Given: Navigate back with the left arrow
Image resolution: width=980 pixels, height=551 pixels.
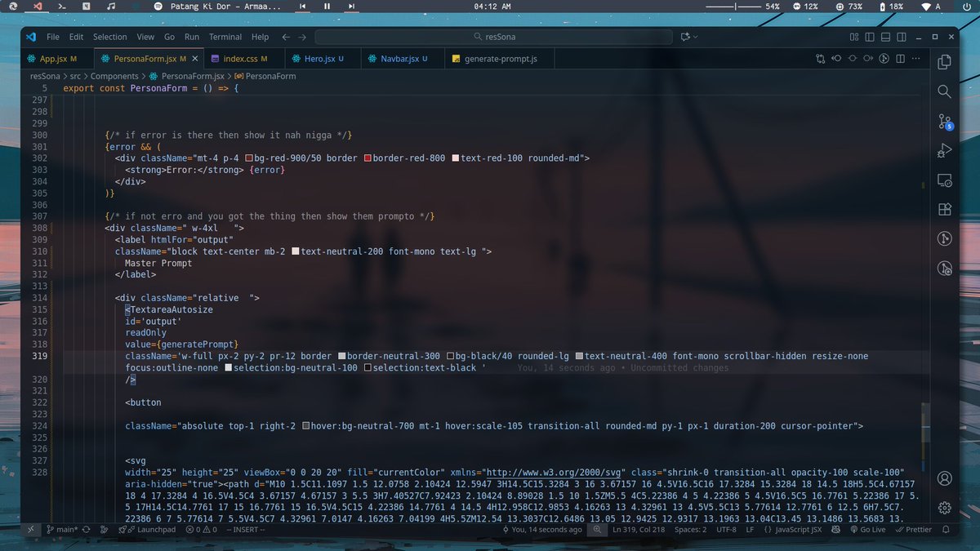Looking at the screenshot, I should (286, 37).
